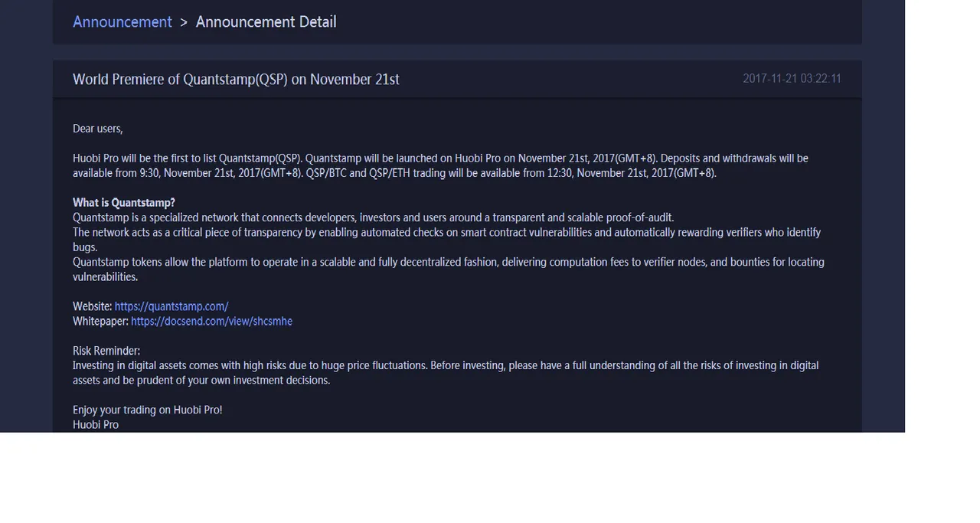Click the "Website:" label

click(93, 306)
